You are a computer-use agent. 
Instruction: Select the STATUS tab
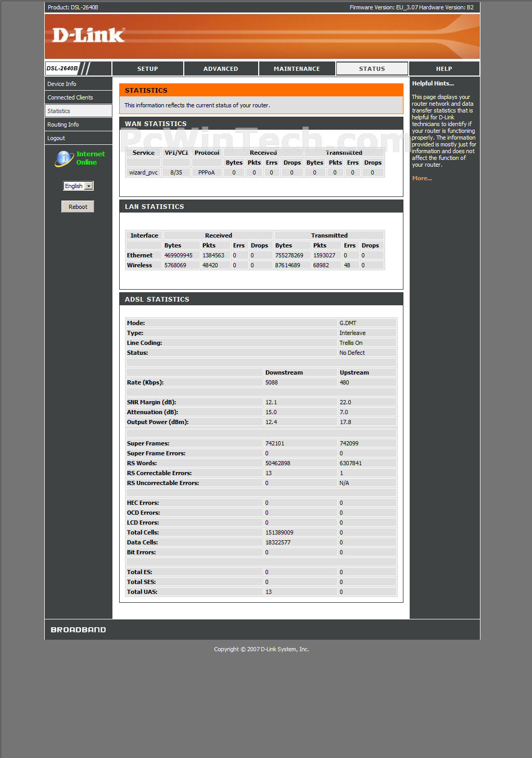[372, 69]
